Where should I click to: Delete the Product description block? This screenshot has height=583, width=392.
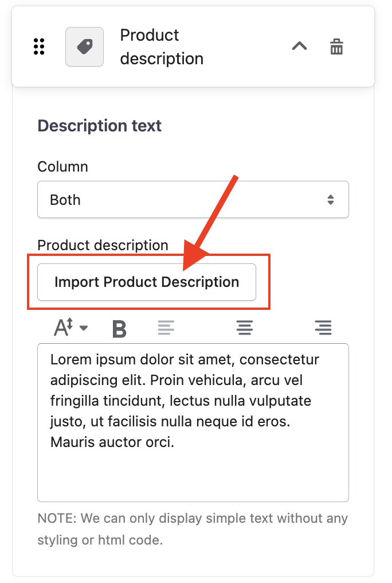(336, 46)
